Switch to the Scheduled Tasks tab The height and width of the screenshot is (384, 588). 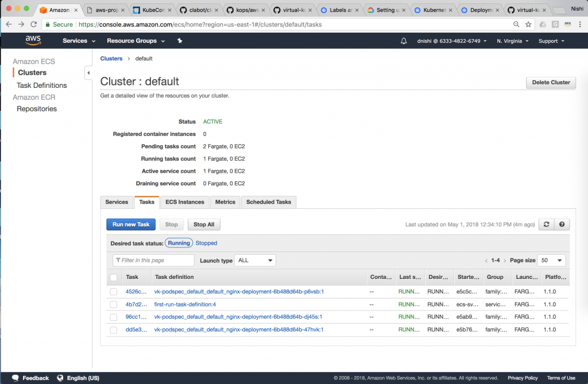pyautogui.click(x=269, y=202)
